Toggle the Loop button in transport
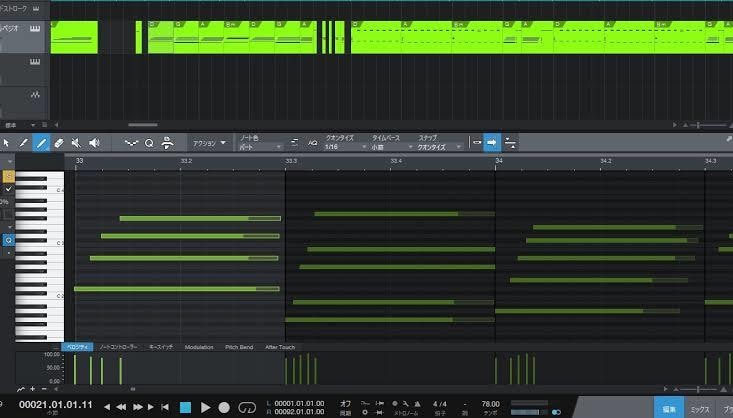This screenshot has width=733, height=418. coord(247,408)
